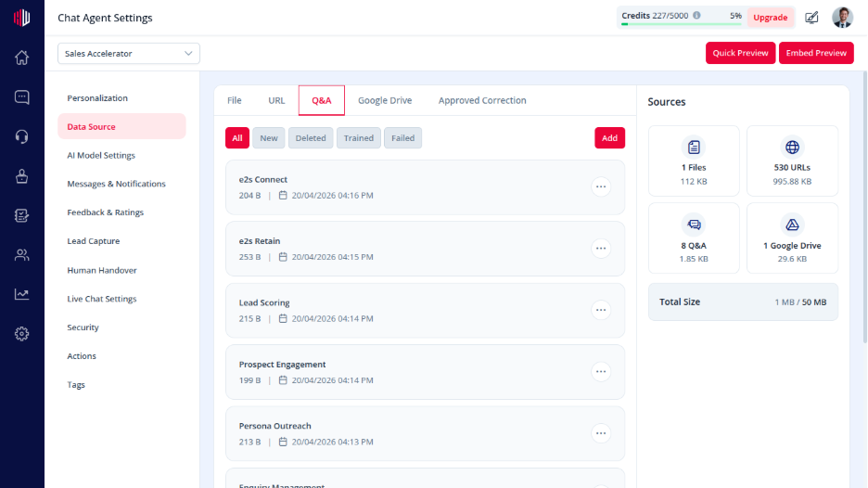
Task: Open the bot agent sidebar icon
Action: tap(21, 176)
